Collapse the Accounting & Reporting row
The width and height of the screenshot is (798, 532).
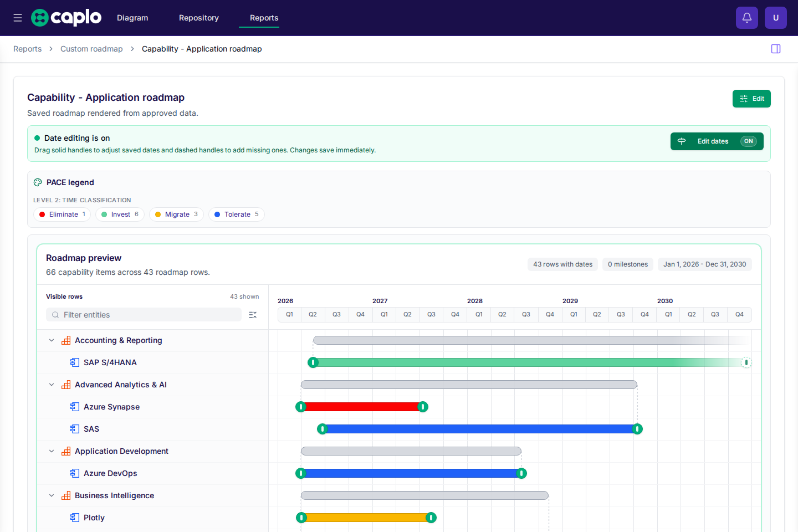pos(52,340)
